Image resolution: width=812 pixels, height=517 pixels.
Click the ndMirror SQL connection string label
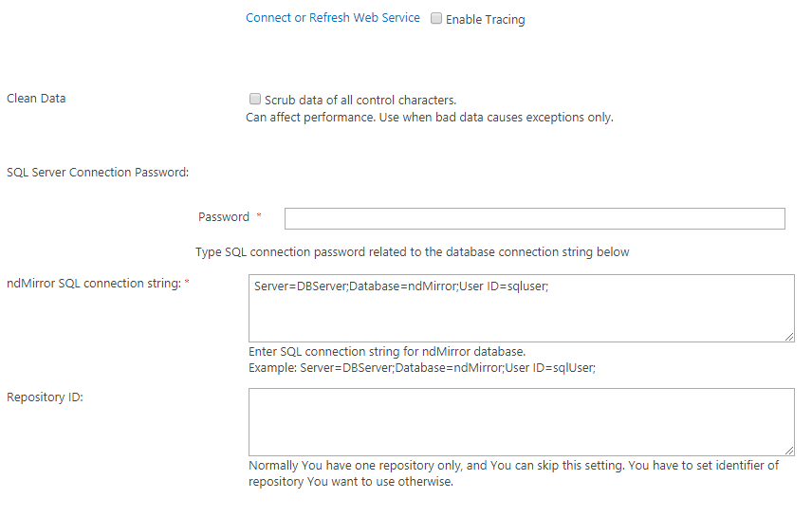pyautogui.click(x=93, y=284)
